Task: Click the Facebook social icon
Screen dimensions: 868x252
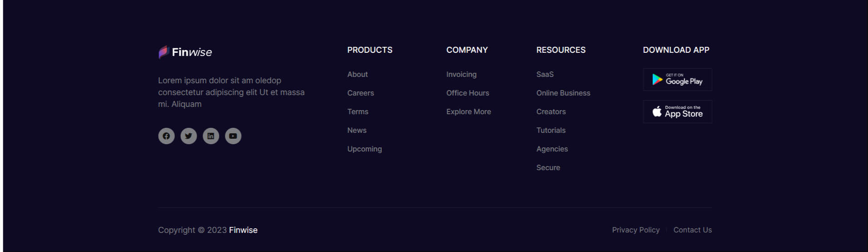Action: (166, 136)
